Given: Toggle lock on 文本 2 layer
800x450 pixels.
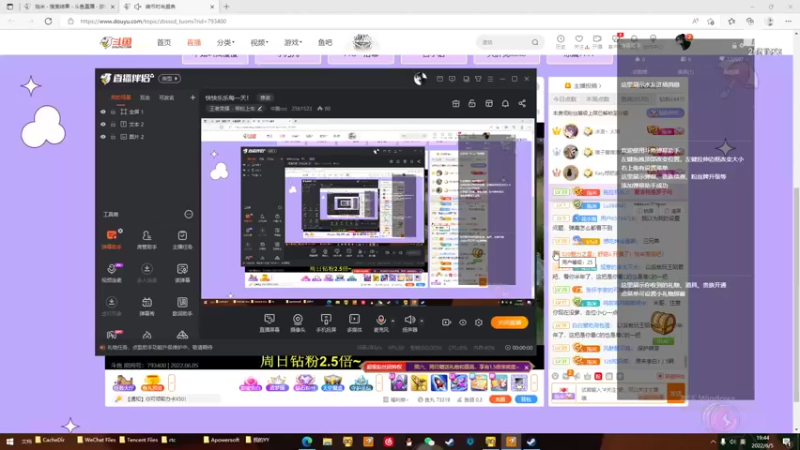Looking at the screenshot, I should click(x=113, y=124).
